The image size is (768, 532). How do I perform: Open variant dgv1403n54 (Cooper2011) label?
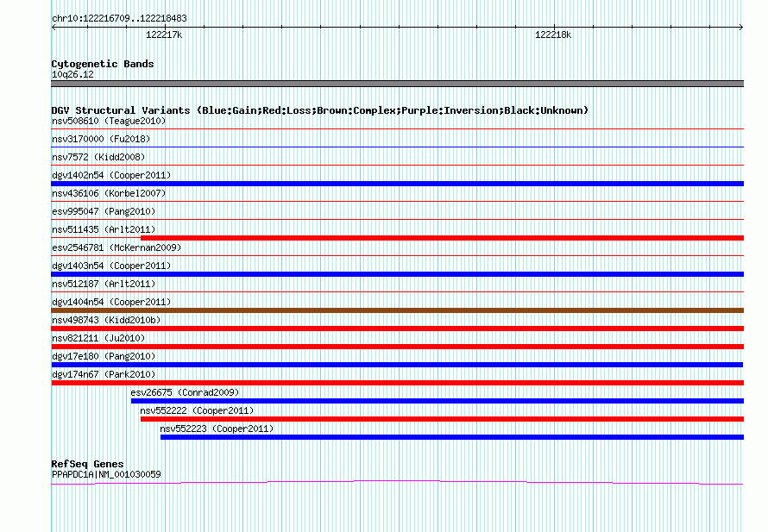click(111, 266)
